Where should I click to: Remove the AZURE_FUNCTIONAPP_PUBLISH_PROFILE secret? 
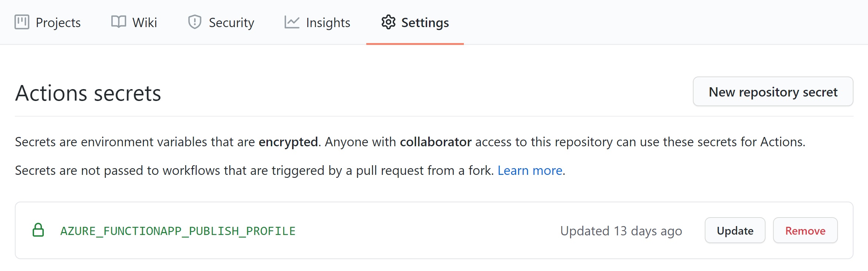805,230
